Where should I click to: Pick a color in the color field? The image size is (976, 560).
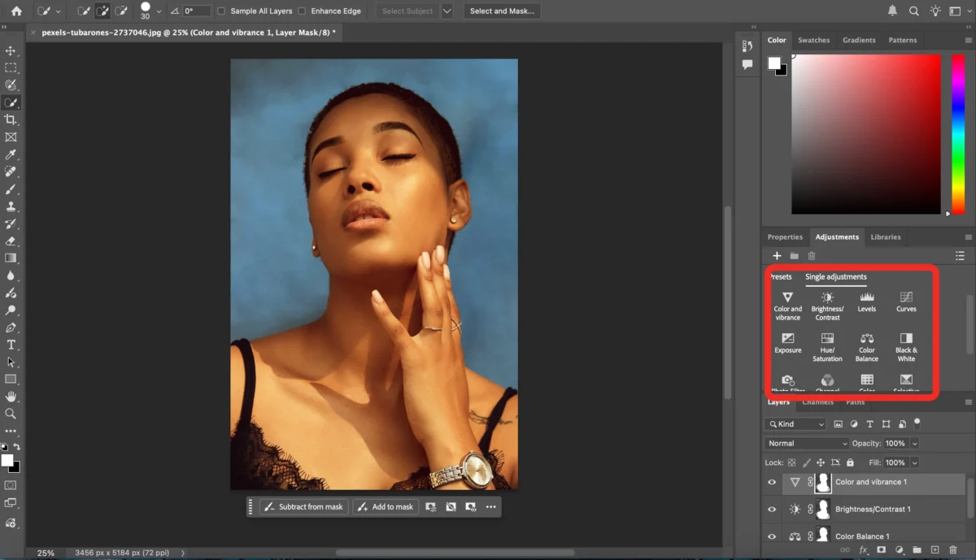(x=866, y=134)
